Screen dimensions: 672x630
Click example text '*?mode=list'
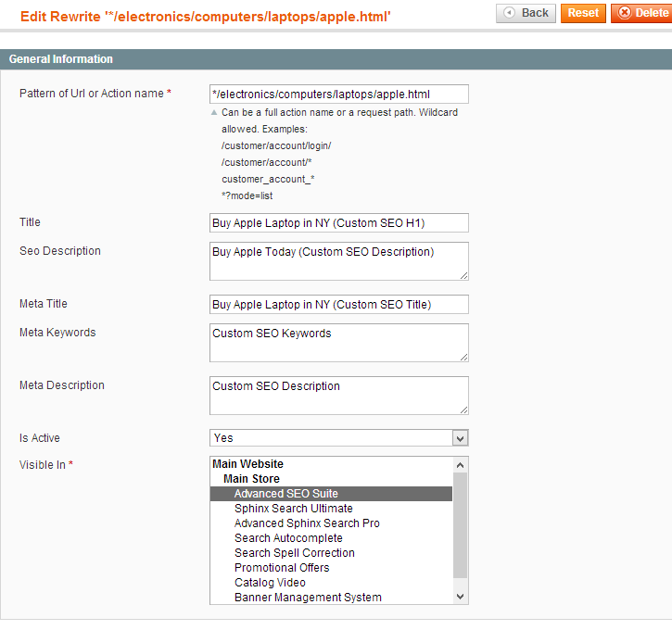point(247,196)
